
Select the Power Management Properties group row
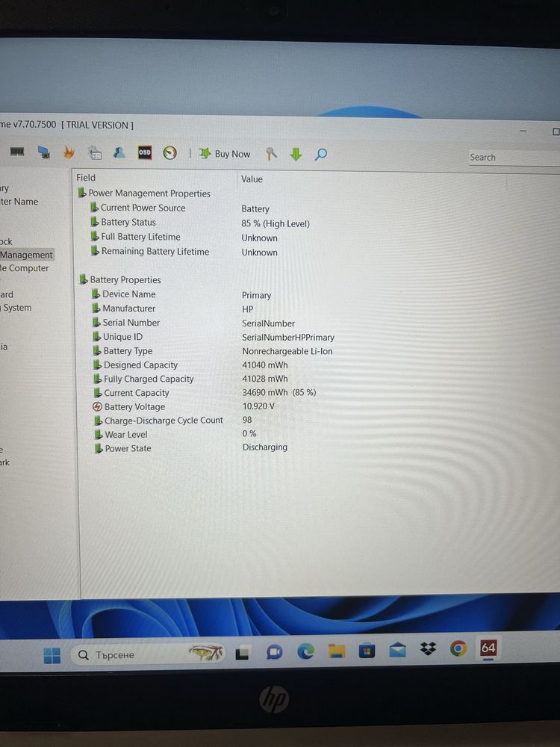144,193
